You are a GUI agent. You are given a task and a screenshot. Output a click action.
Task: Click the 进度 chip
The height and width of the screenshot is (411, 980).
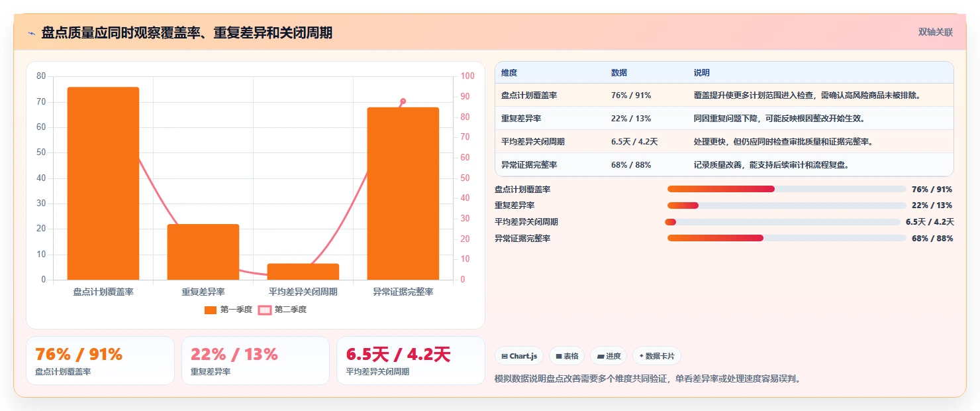609,356
